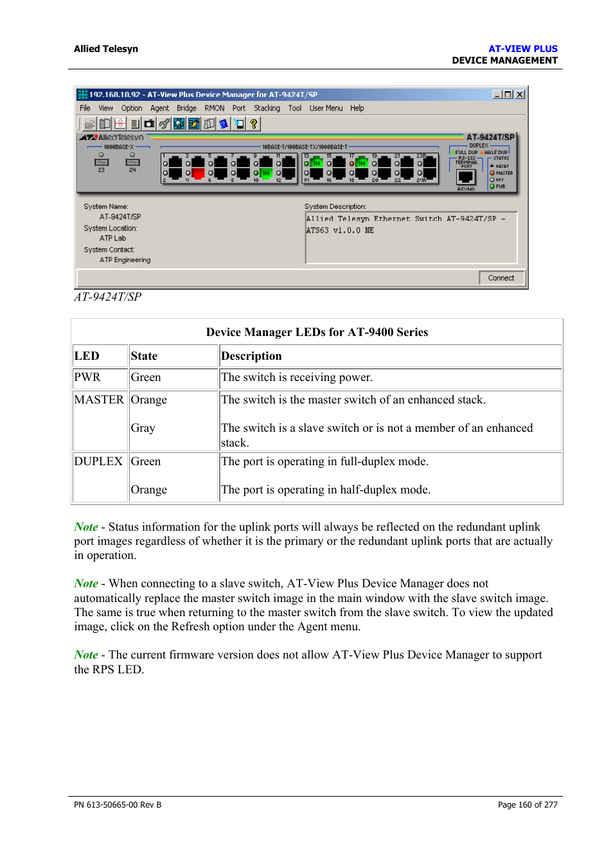The width and height of the screenshot is (613, 868).
Task: Open the Option menu
Action: click(132, 108)
